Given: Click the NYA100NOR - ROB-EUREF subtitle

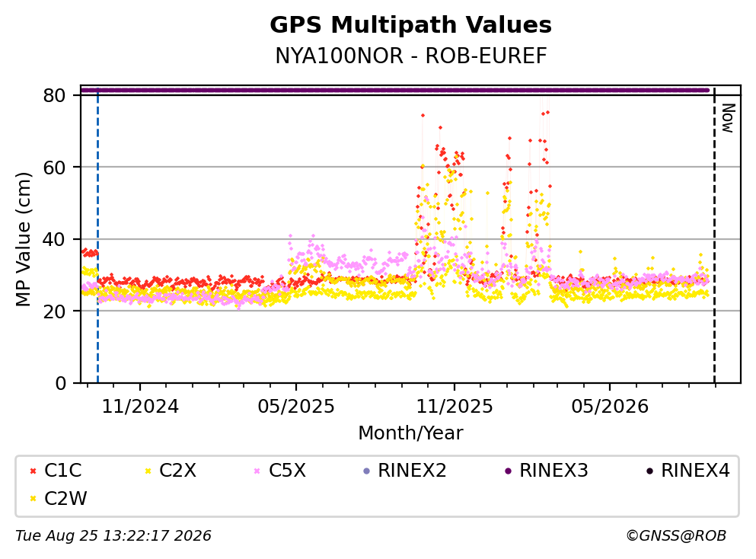Looking at the screenshot, I should (411, 56).
